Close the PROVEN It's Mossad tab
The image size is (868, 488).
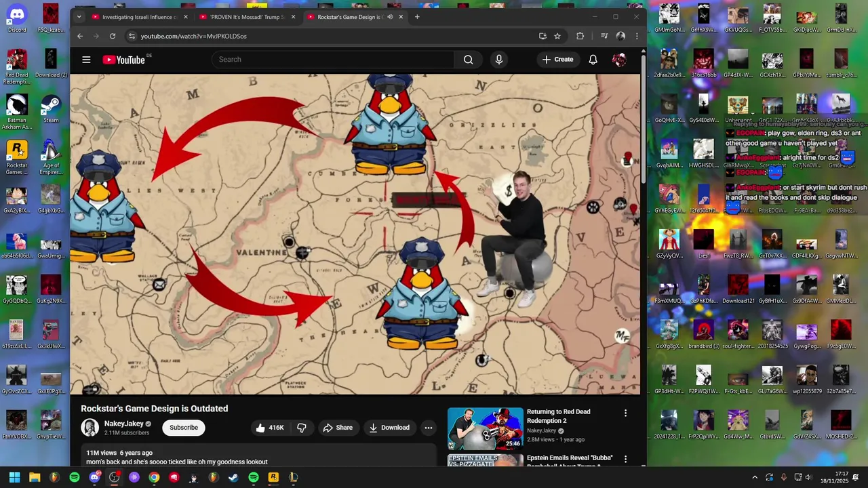[293, 17]
